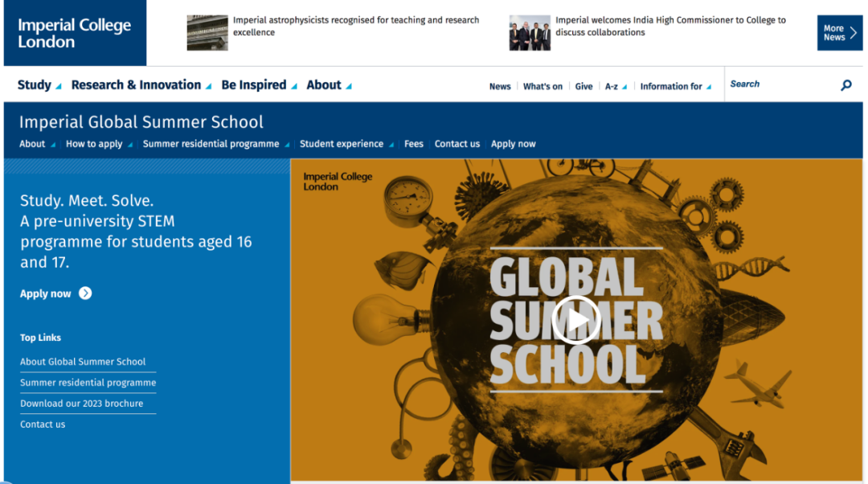
Task: Read the India High Commissioner news headline
Action: (x=670, y=26)
